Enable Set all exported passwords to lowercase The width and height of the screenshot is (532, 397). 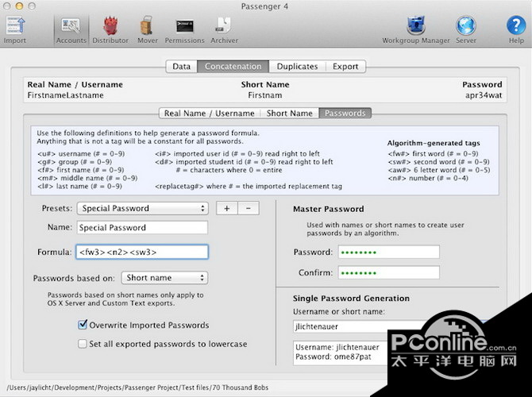tap(82, 344)
